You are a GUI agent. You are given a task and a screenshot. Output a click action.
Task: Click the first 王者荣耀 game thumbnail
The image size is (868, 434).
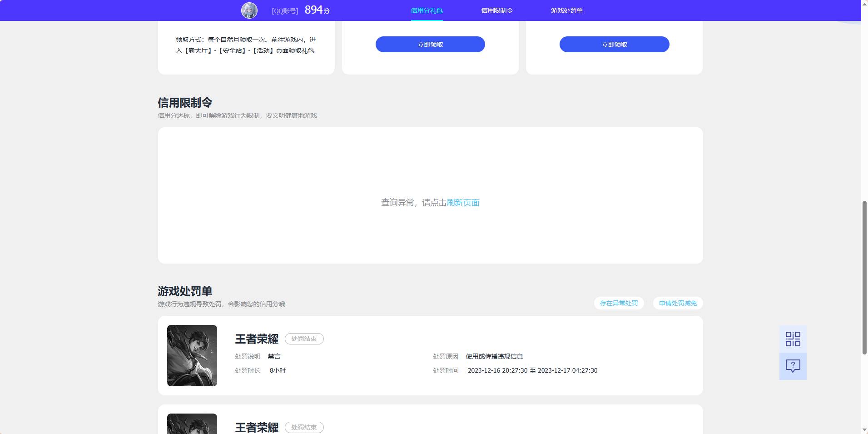click(192, 355)
